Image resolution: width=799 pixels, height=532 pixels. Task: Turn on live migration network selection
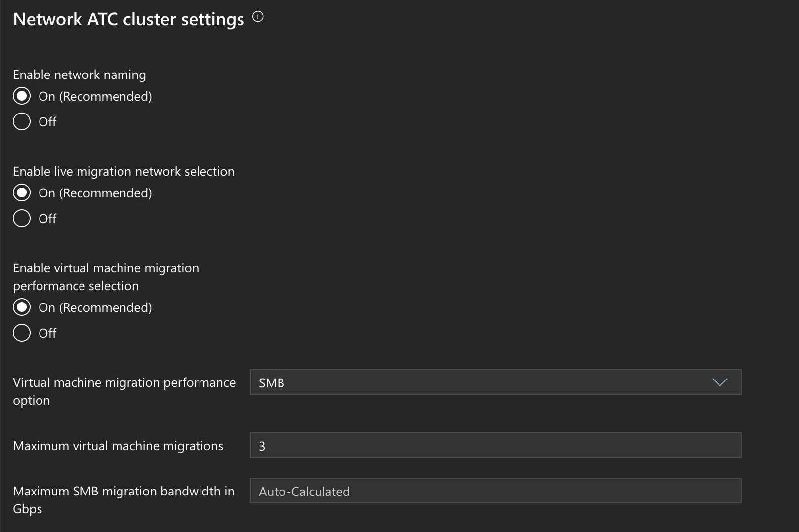pos(22,193)
